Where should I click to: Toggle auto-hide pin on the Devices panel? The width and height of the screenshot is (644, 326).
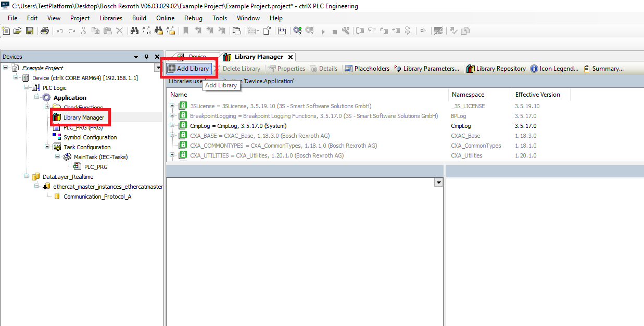[146, 56]
